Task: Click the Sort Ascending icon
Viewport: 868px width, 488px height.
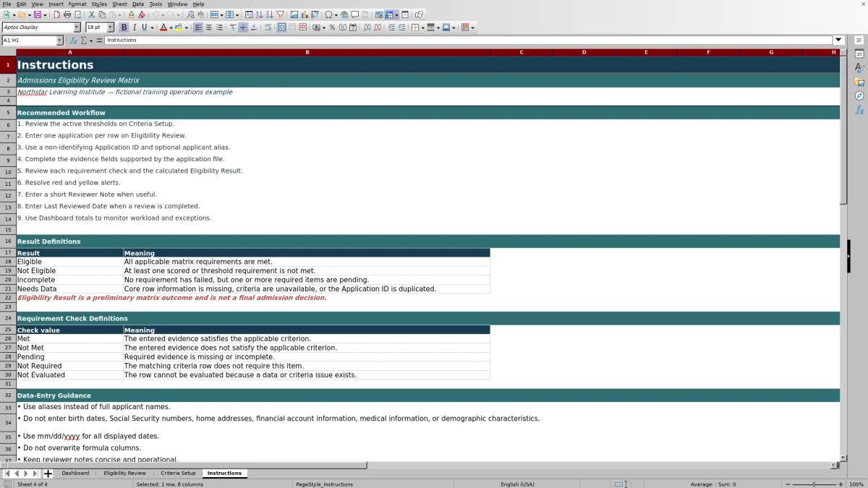Action: click(x=259, y=14)
